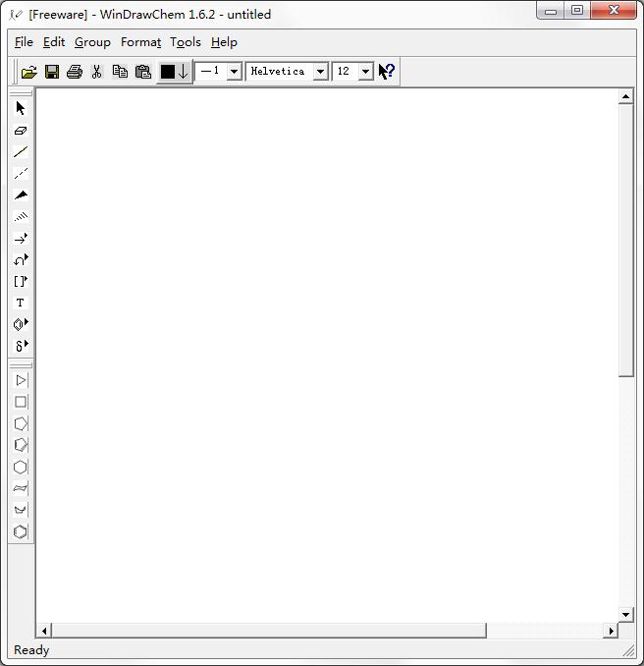The image size is (644, 666).
Task: Pick the cyclopropane triangle ring
Action: pos(21,380)
